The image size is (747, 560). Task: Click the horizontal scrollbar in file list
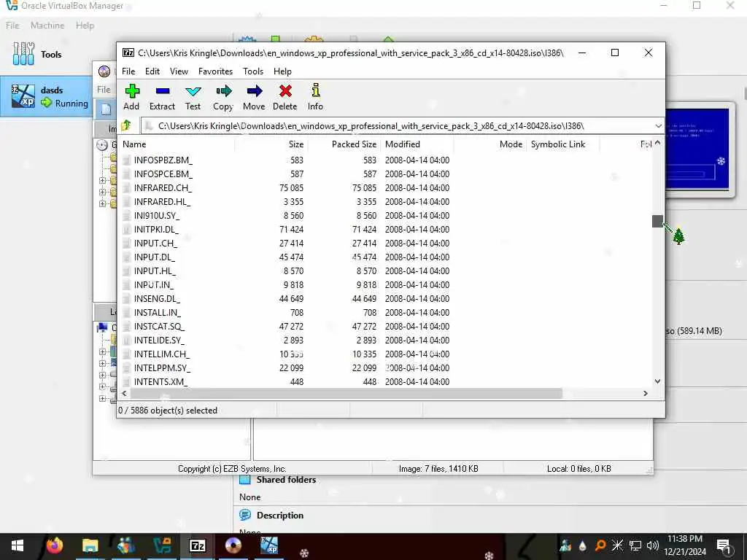(347, 393)
